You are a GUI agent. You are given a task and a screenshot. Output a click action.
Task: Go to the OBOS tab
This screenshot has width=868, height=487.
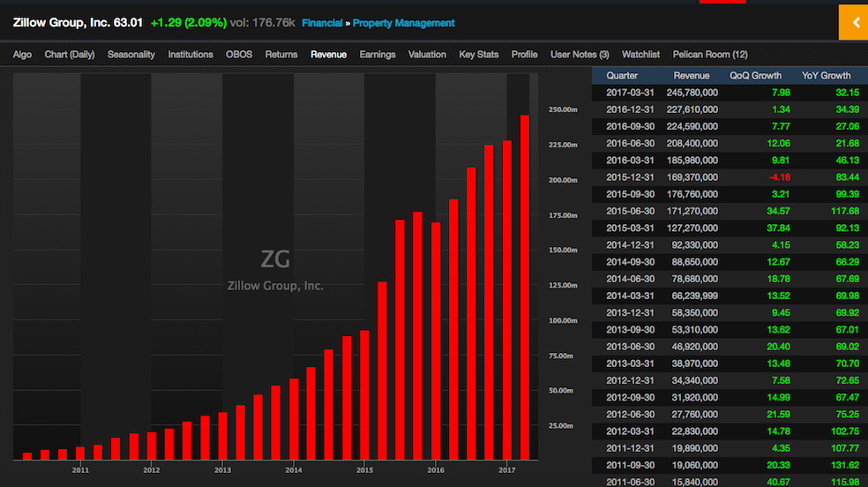[x=239, y=54]
